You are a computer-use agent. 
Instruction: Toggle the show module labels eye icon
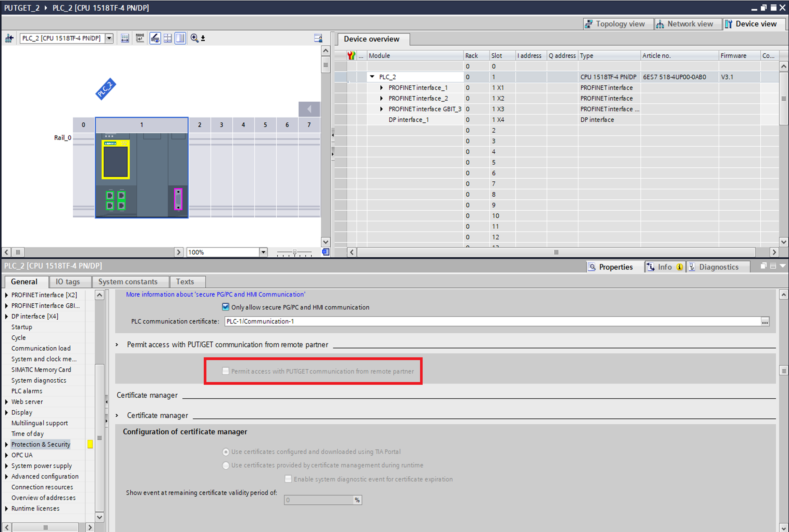pyautogui.click(x=155, y=38)
